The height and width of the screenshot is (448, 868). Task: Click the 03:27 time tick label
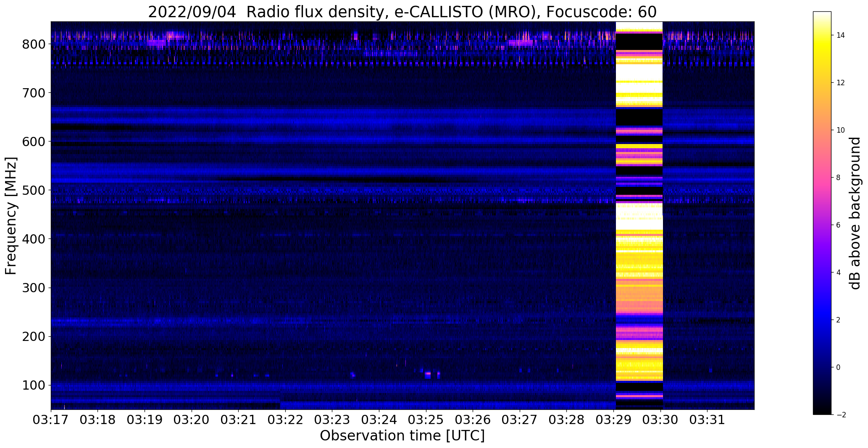pos(520,420)
